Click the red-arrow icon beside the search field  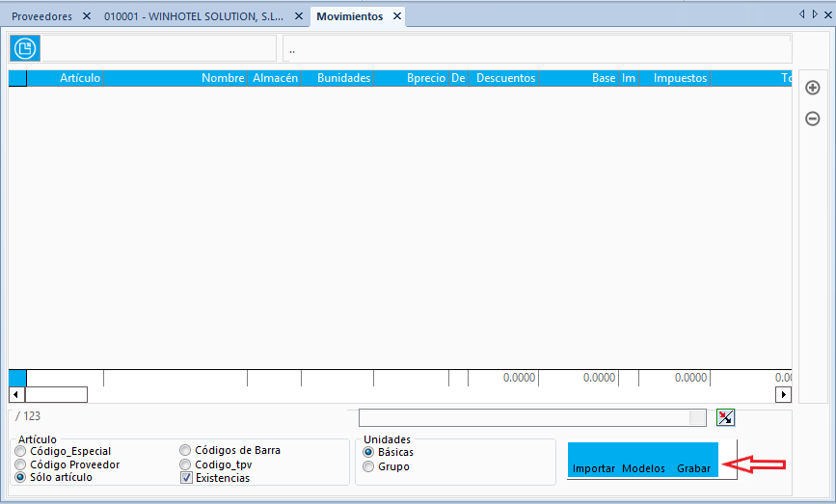pos(726,417)
